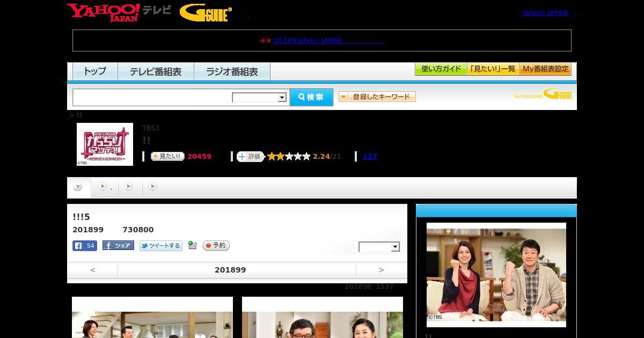
Task: Click the 201899 date heading
Action: coord(230,270)
